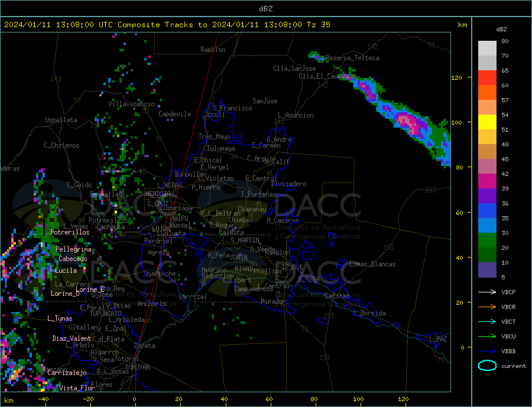This screenshot has width=532, height=407.
Task: Click the white 80 dBZ color swatch
Action: tap(487, 48)
